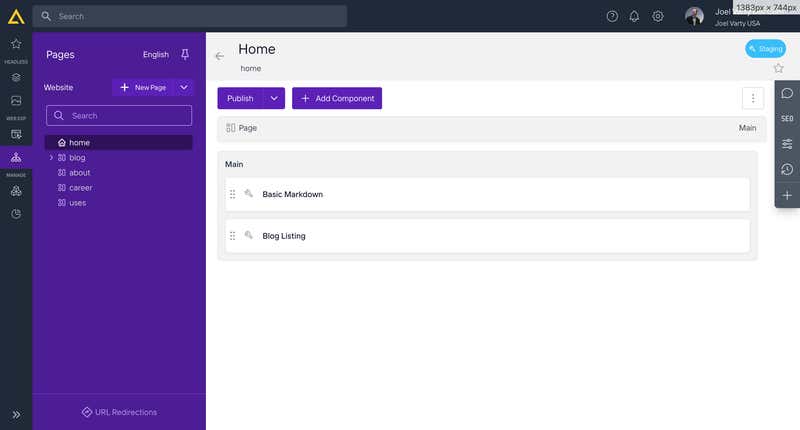This screenshot has height=430, width=800.
Task: Expand the blog page tree node
Action: click(51, 158)
